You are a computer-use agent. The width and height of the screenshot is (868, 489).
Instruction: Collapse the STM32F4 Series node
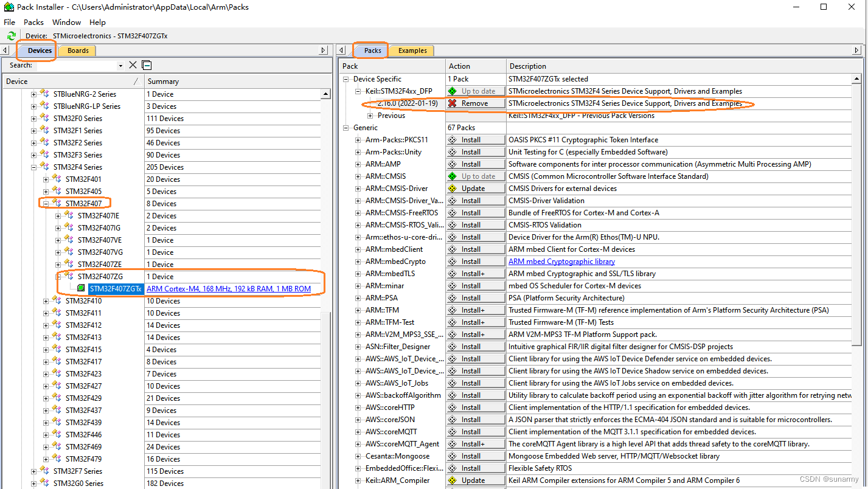(x=34, y=167)
